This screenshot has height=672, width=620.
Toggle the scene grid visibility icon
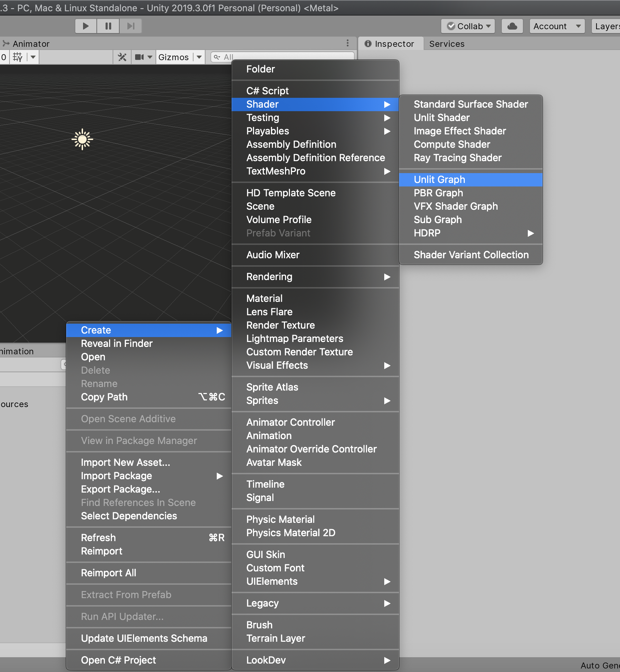18,57
